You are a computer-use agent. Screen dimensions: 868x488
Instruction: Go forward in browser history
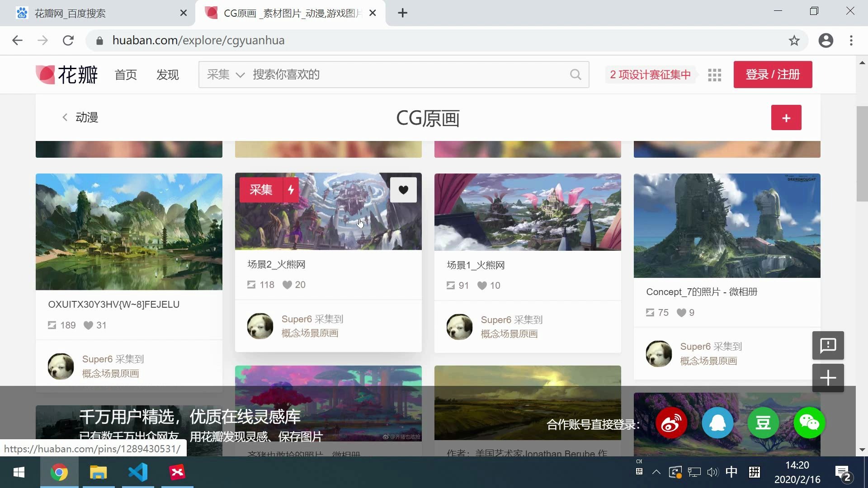[x=42, y=41]
